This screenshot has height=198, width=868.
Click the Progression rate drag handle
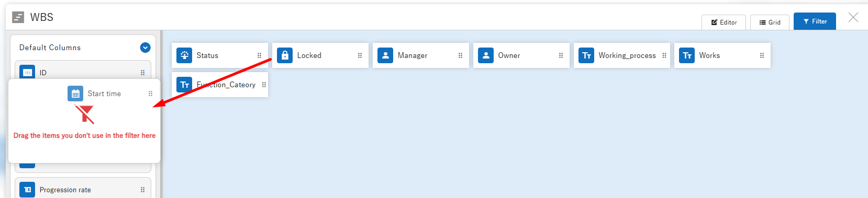pyautogui.click(x=142, y=190)
